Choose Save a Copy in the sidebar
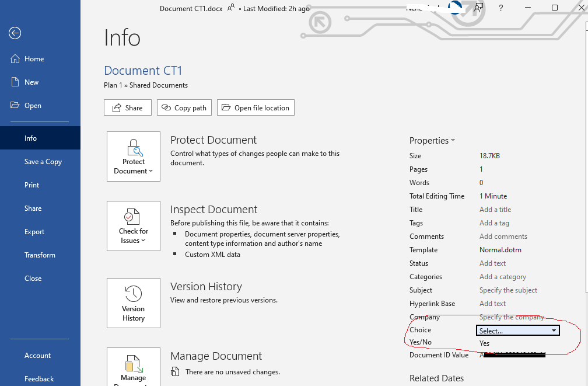The image size is (588, 386). 40,161
